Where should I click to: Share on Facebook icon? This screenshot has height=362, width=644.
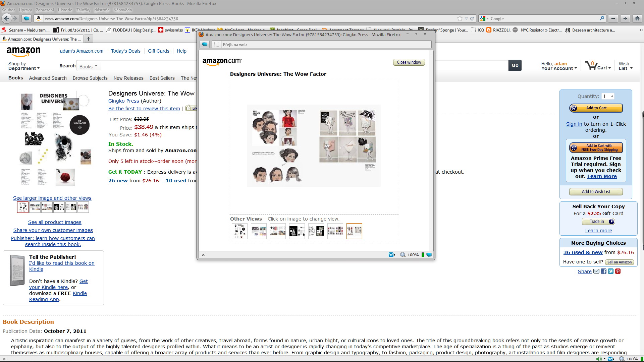[x=604, y=271]
